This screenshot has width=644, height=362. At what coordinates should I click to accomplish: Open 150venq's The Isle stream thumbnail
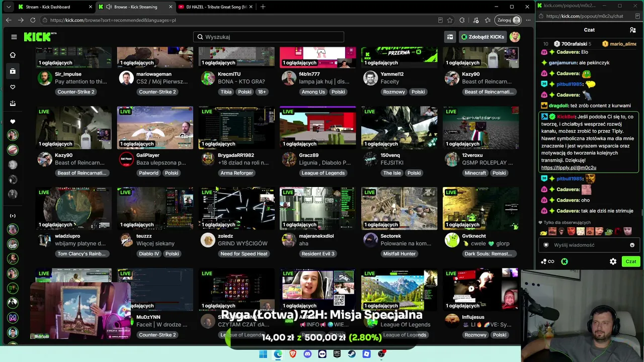coord(399,128)
